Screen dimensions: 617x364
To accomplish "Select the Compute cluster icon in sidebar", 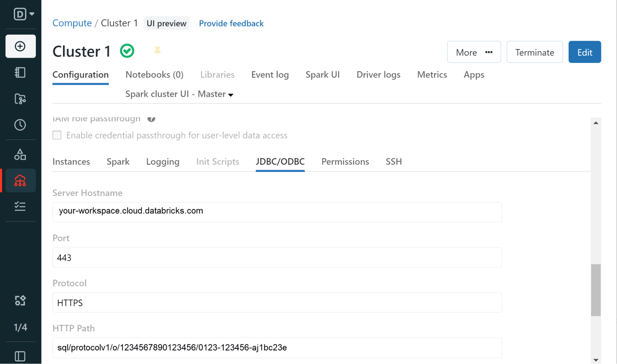I will coord(20,180).
